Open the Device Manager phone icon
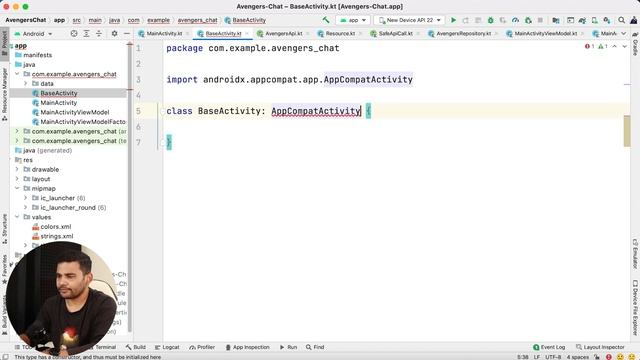Screen dimensions: 640x360 [595, 20]
